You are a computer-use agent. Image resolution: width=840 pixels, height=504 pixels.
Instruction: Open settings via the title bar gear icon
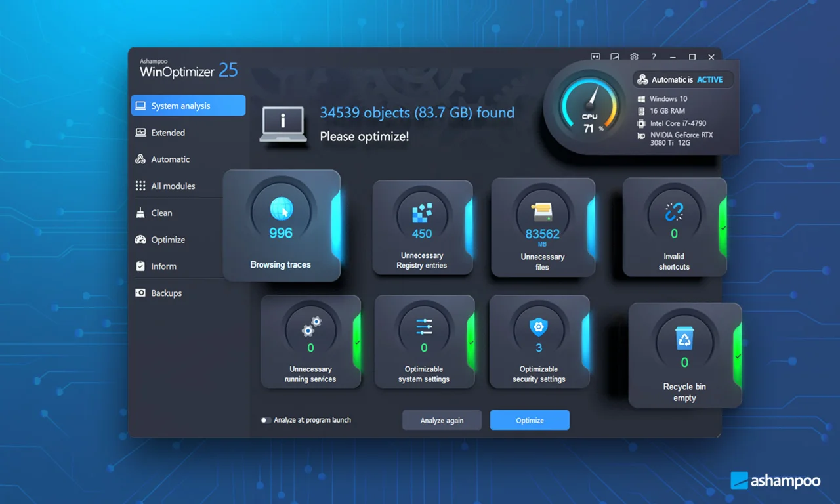(634, 57)
